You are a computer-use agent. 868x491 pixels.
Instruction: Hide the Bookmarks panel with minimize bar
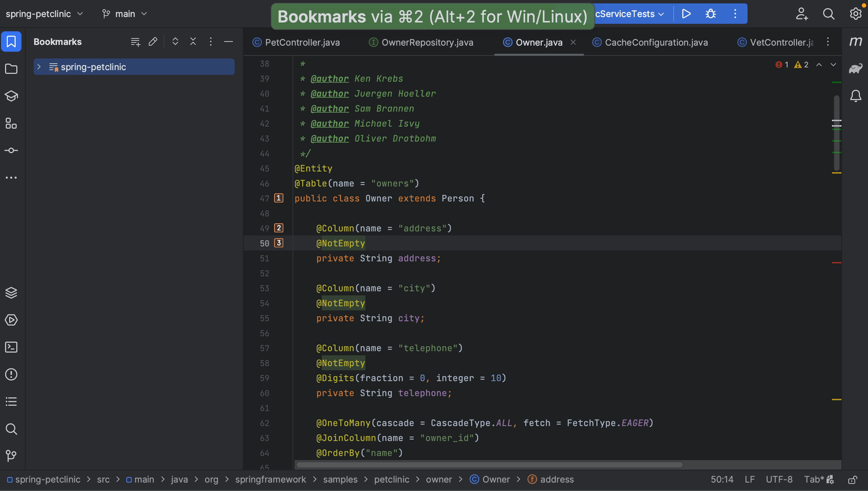point(229,41)
